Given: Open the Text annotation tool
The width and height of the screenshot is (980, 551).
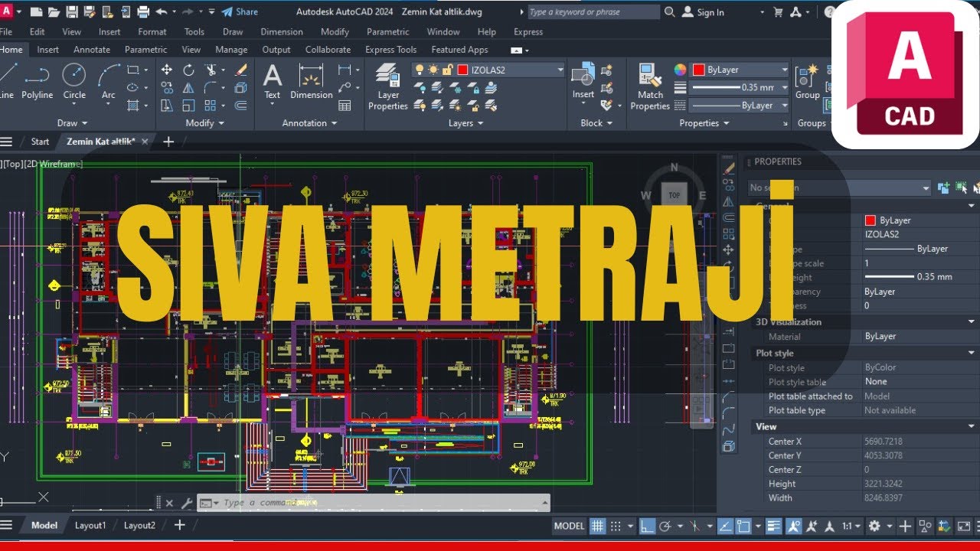Looking at the screenshot, I should (273, 81).
